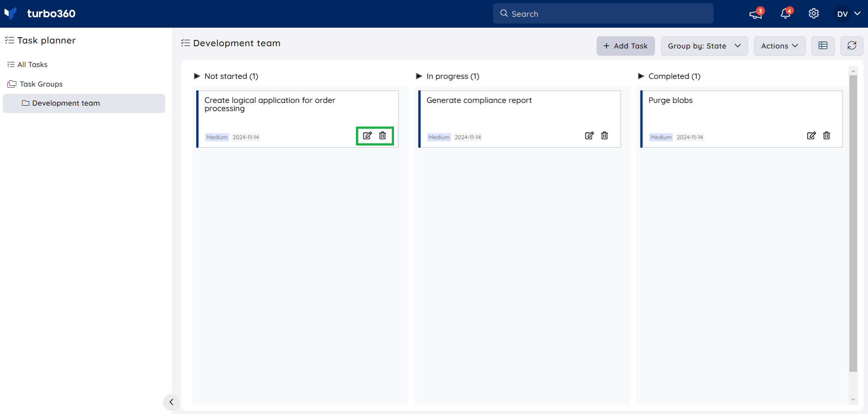Open the Purge blobs card
The width and height of the screenshot is (868, 414).
pyautogui.click(x=741, y=119)
